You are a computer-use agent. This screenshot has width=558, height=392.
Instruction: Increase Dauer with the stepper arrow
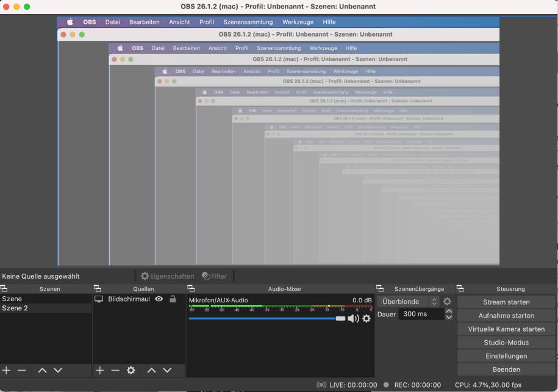coord(449,311)
